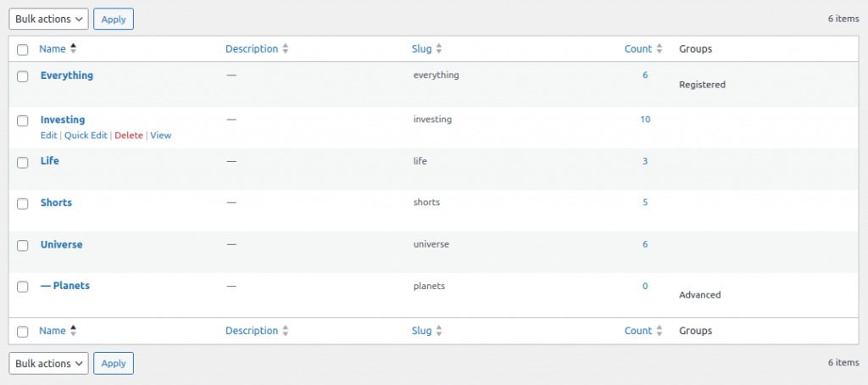Check the Everything category checkbox
The width and height of the screenshot is (868, 385).
click(x=23, y=76)
